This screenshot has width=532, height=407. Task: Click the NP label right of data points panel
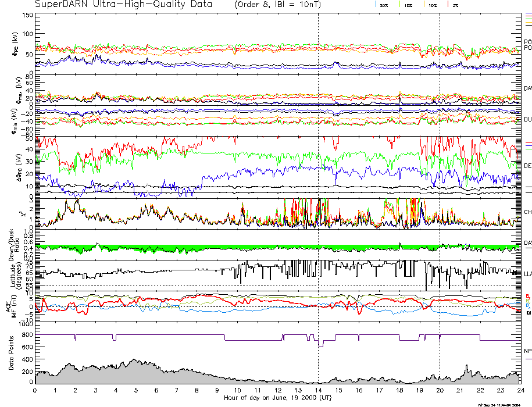[x=527, y=351]
